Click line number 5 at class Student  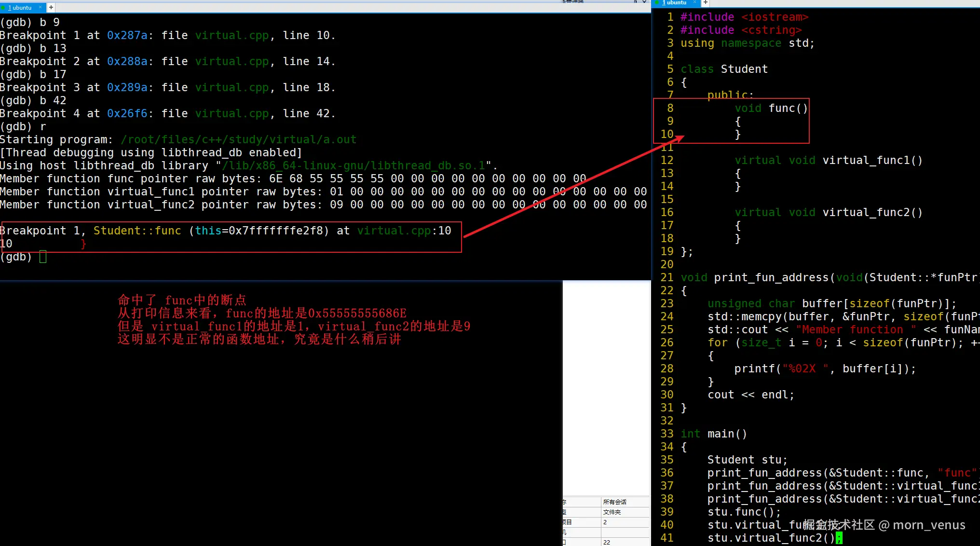(670, 69)
